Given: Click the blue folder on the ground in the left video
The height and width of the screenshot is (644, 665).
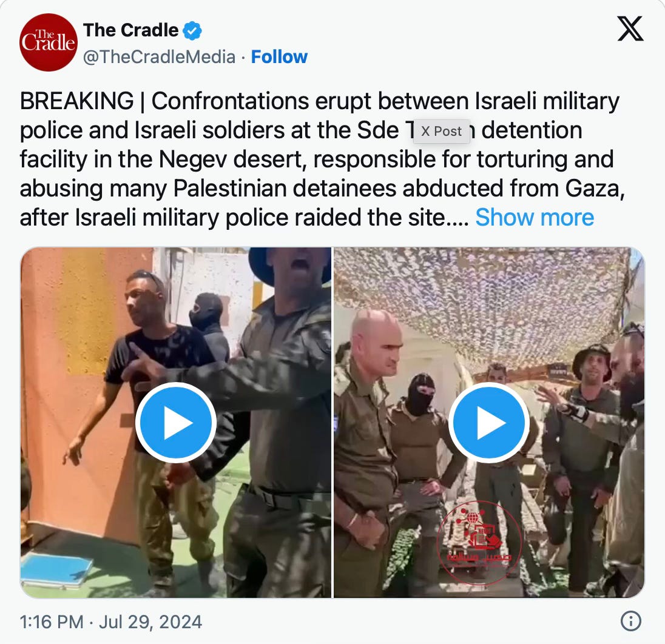Looking at the screenshot, I should (x=56, y=569).
